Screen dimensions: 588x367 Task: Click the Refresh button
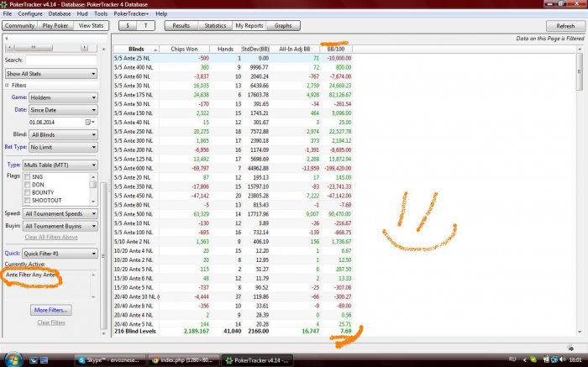coord(559,26)
